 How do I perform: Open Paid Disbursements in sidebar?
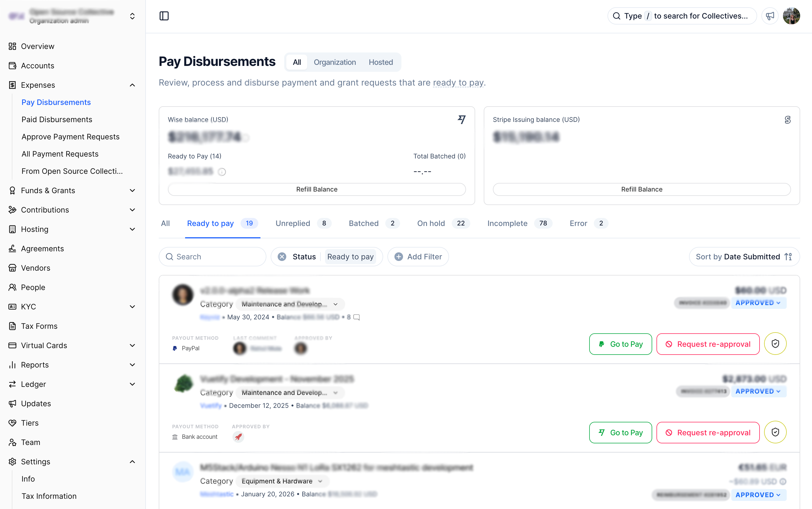point(57,119)
